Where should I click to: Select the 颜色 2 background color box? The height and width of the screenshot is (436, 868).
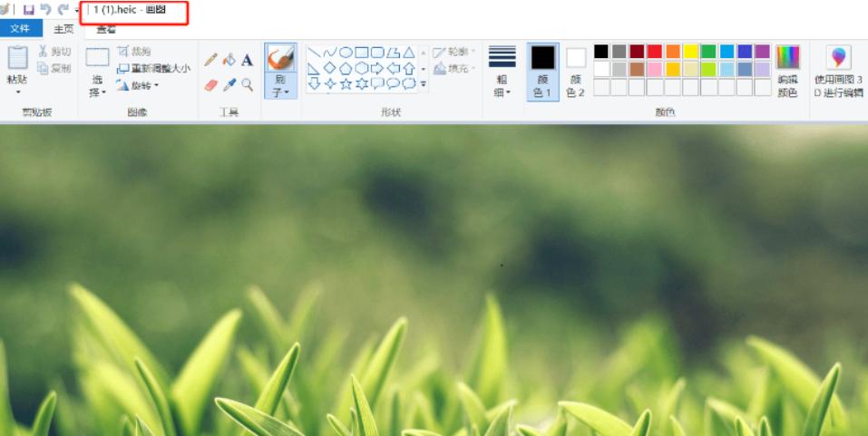click(x=576, y=72)
